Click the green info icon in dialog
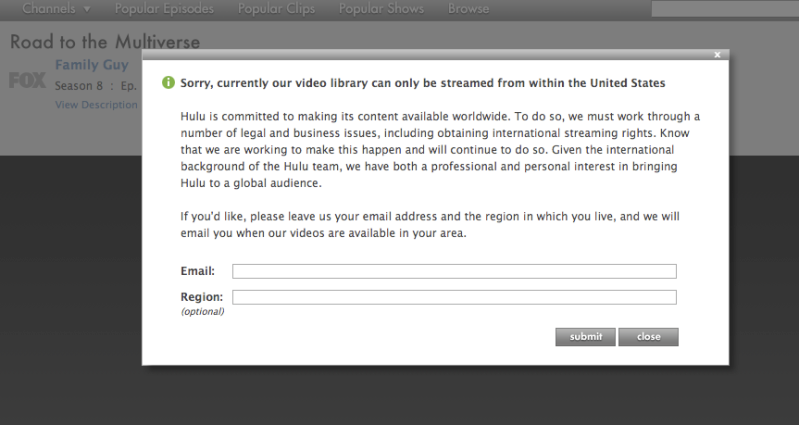 (x=168, y=83)
